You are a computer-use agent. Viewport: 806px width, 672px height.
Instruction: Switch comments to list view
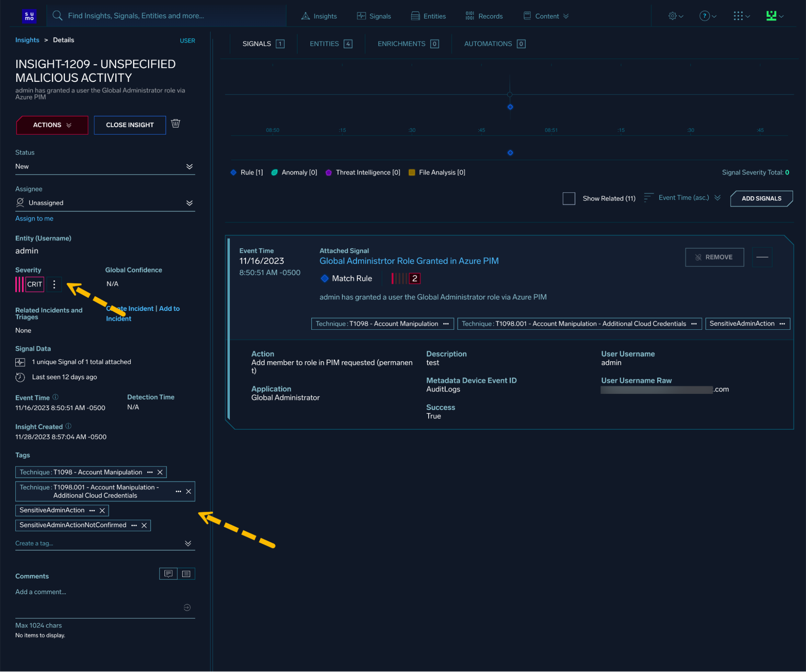pos(186,574)
